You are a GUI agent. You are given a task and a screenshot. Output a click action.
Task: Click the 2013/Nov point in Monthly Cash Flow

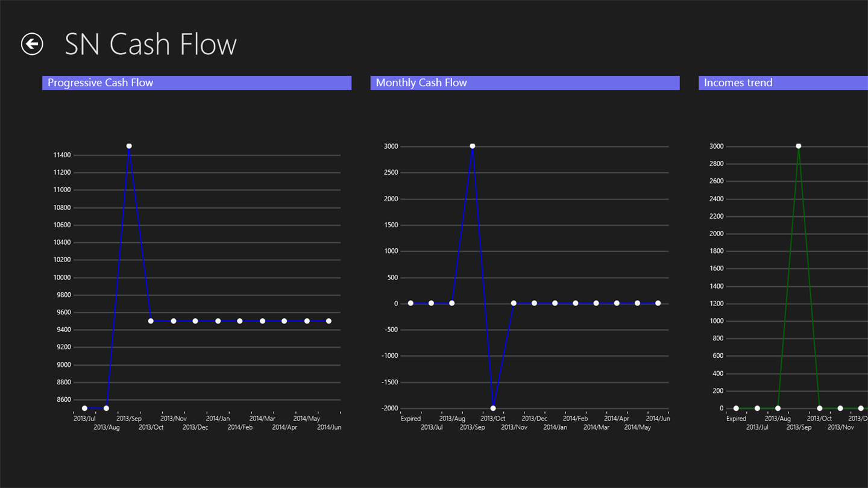coord(514,304)
